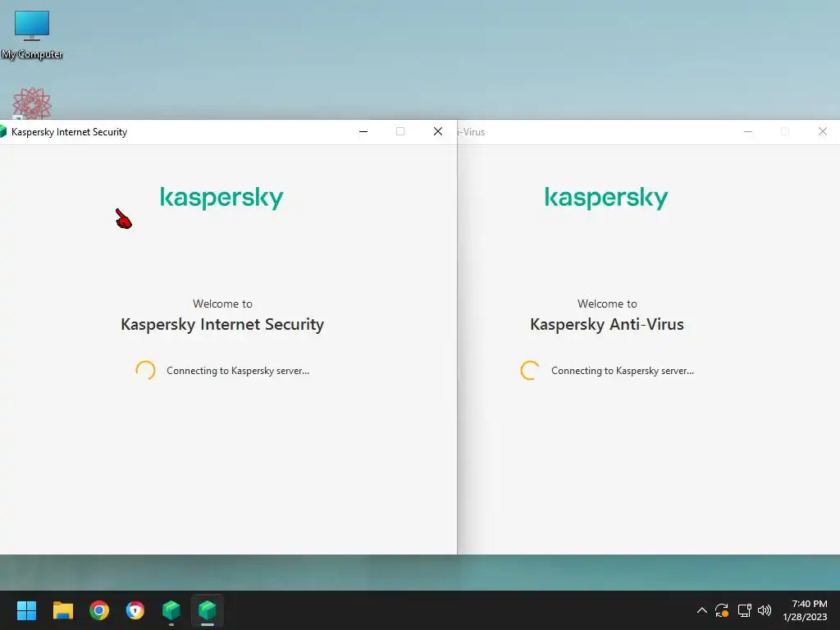The height and width of the screenshot is (630, 840).
Task: Click the kaspersky logo in Internet Security window
Action: click(221, 198)
